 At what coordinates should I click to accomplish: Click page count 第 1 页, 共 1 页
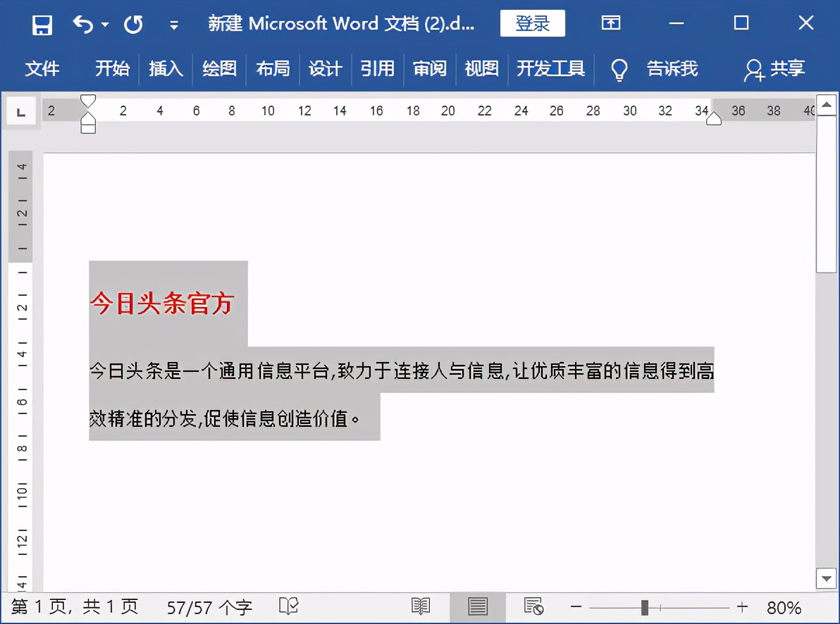tap(75, 607)
